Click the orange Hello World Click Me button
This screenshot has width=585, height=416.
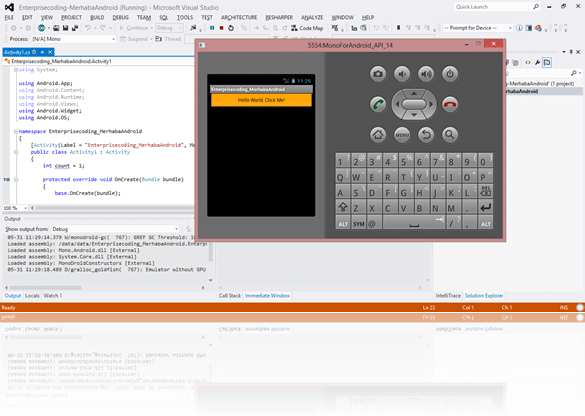pyautogui.click(x=261, y=100)
